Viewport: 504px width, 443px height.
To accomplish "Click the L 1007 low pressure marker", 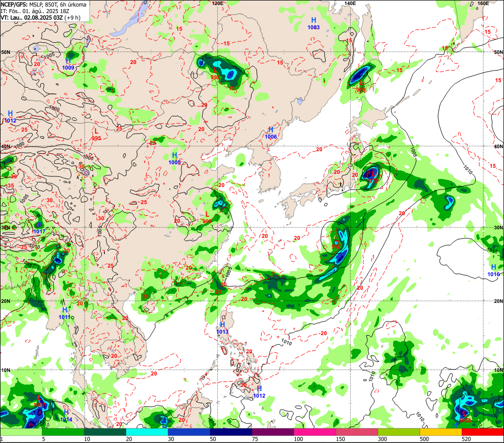I will pyautogui.click(x=39, y=401).
